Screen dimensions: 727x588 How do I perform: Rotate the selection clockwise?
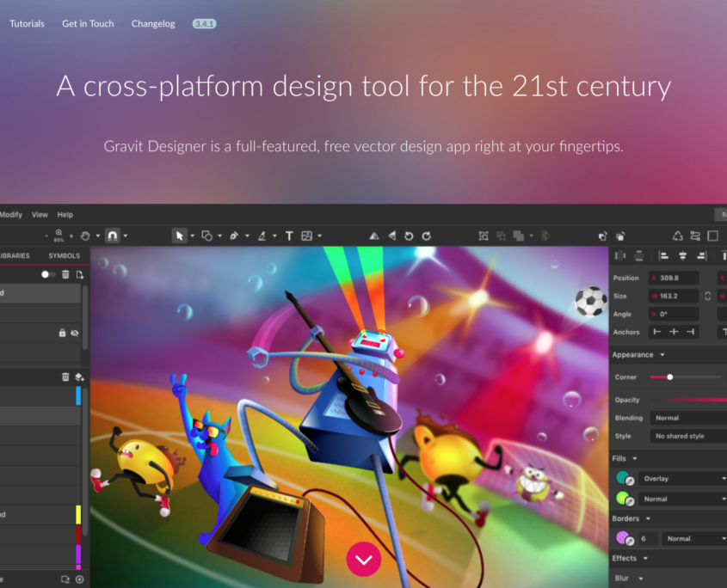point(427,236)
